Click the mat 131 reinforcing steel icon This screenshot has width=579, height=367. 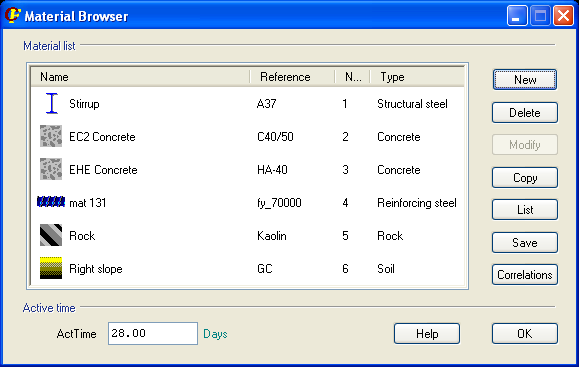point(51,202)
